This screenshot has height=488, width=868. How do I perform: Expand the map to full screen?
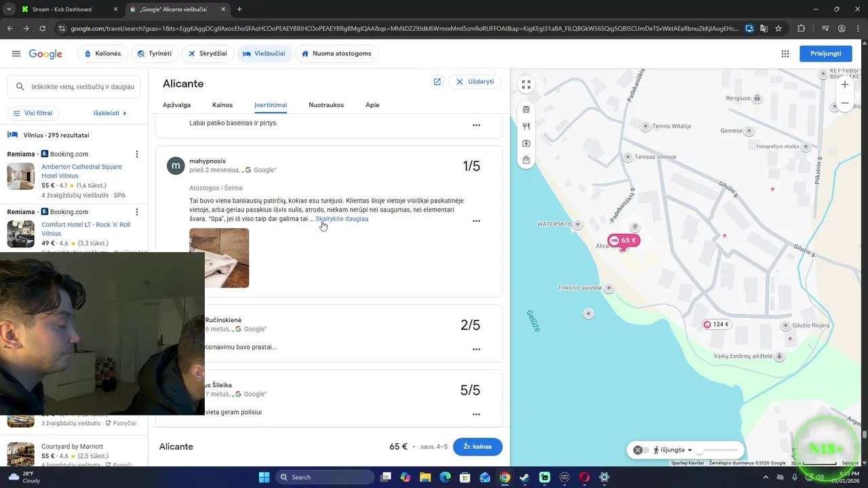click(x=526, y=85)
